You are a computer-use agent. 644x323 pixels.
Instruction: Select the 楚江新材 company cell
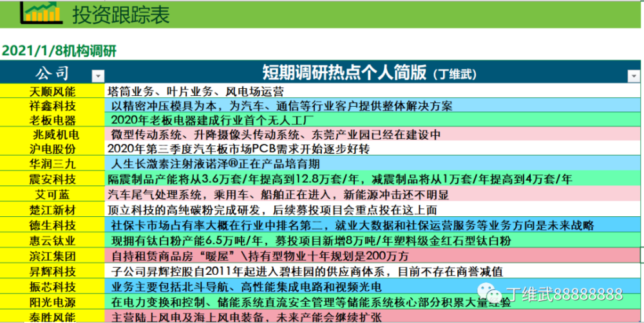[x=53, y=209]
